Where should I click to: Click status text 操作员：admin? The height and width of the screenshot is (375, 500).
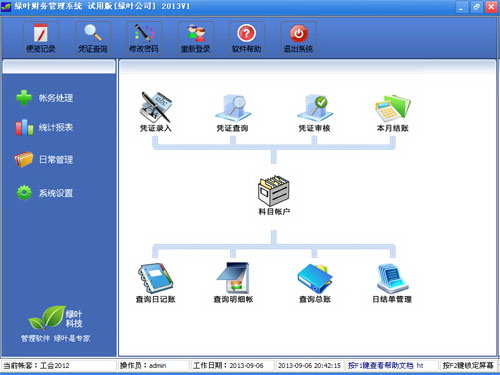(143, 366)
